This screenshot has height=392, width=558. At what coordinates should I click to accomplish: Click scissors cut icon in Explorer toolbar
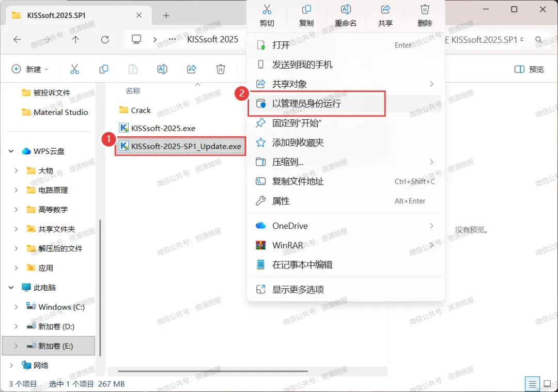click(74, 69)
